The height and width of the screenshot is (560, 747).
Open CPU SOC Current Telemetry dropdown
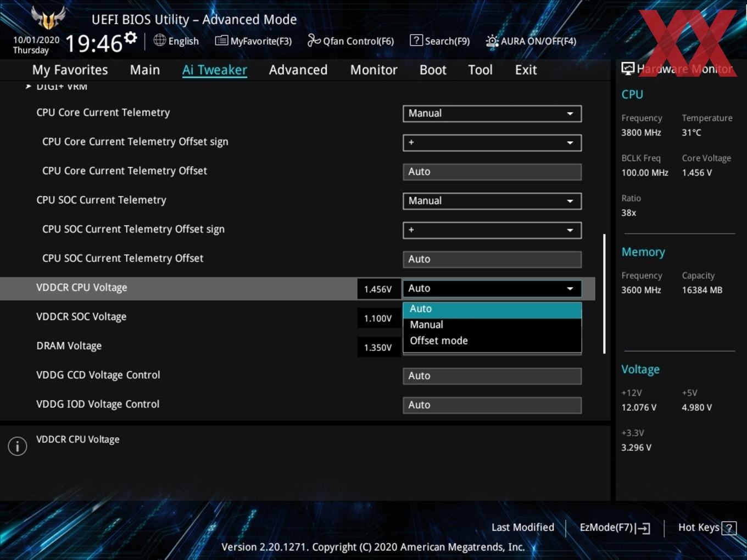pos(492,201)
